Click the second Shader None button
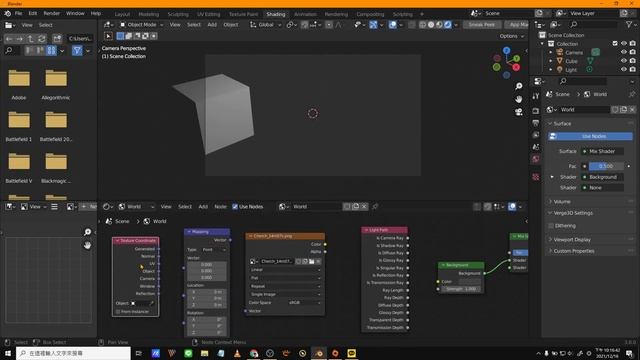The width and height of the screenshot is (640, 360). (x=602, y=188)
